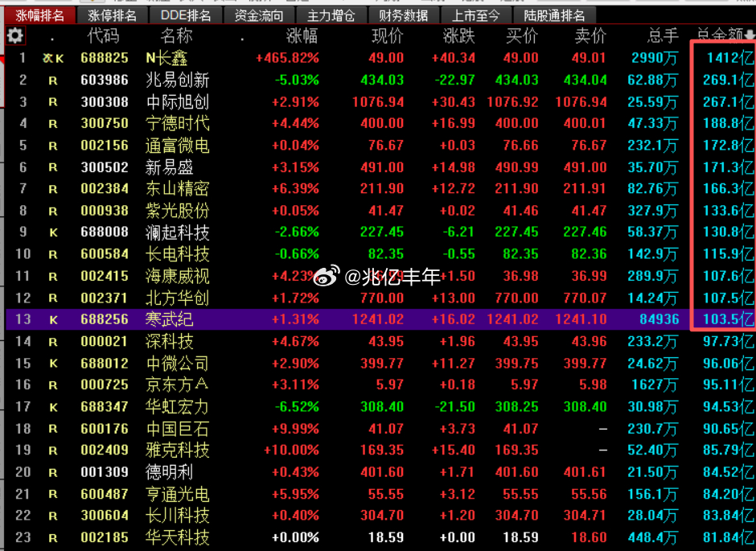This screenshot has height=551, width=756.
Task: Sort by the 现价 column header
Action: pyautogui.click(x=388, y=35)
